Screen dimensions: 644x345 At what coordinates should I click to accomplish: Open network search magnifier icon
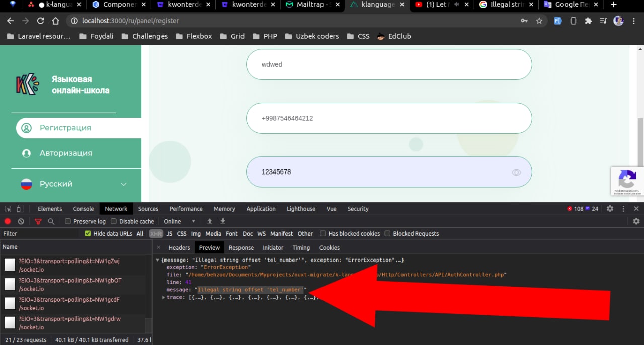point(51,221)
